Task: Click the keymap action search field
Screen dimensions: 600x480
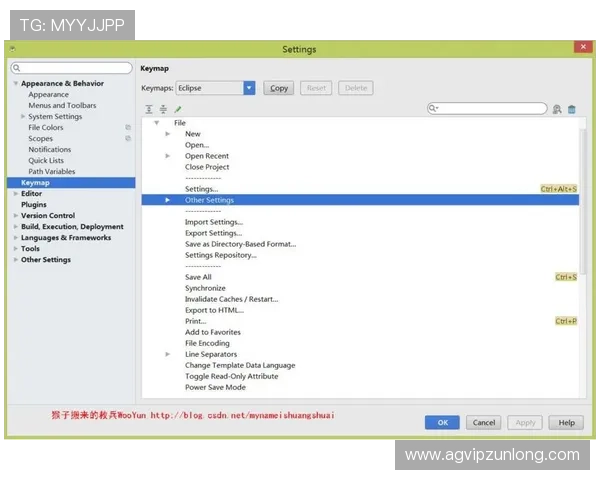Action: [490, 109]
